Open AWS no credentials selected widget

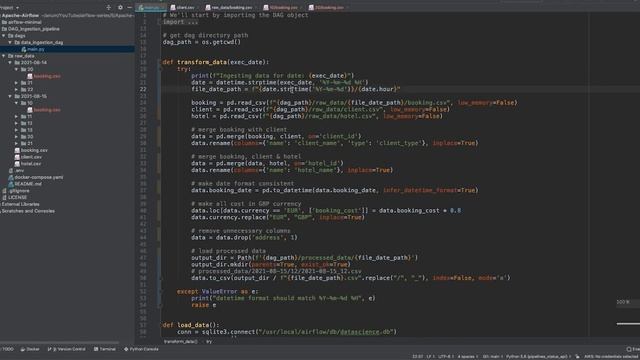611,357
